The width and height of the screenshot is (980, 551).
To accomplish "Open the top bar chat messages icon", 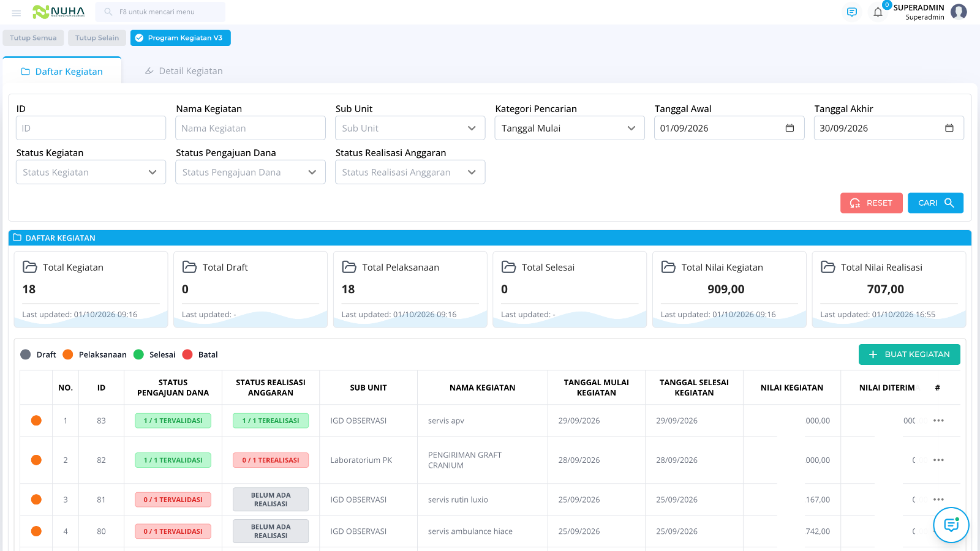I will point(852,12).
